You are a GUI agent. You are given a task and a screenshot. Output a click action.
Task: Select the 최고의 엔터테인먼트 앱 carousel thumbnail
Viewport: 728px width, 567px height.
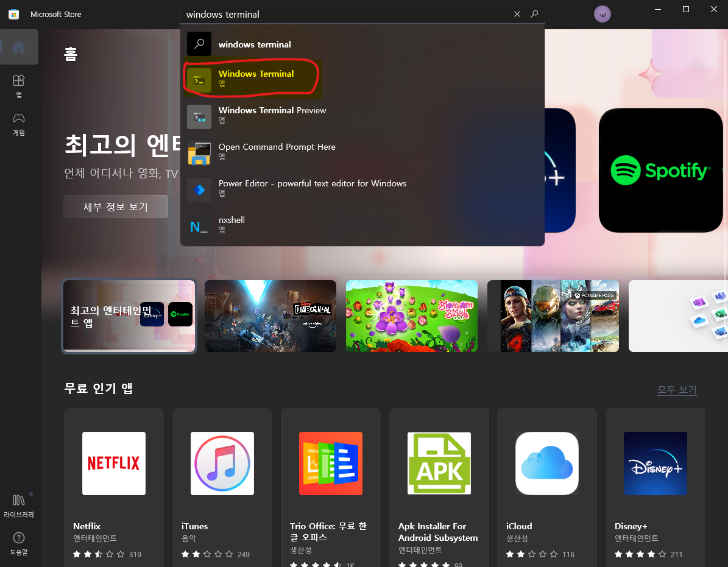(129, 316)
